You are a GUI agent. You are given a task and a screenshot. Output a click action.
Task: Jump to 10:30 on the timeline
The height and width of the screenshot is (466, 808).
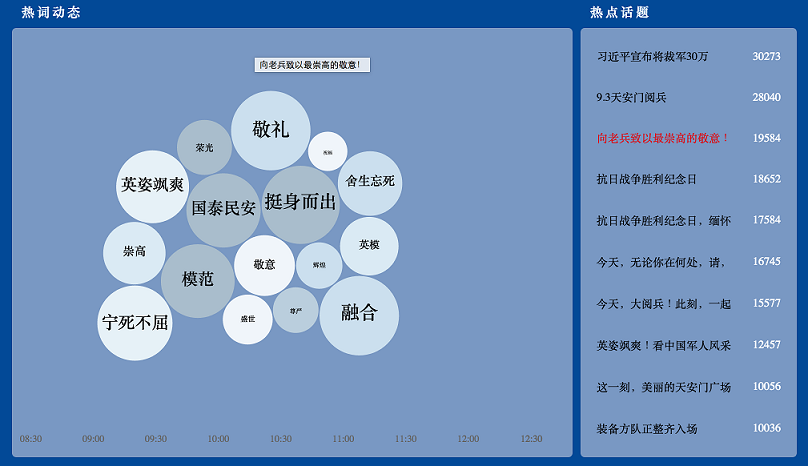tap(280, 439)
